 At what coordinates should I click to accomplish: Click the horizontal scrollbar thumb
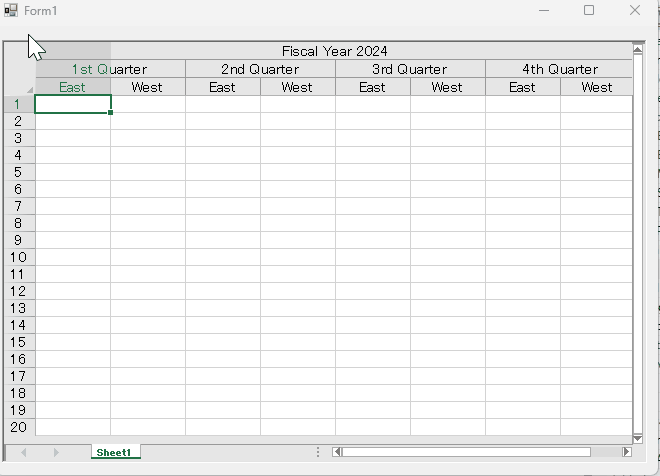click(x=466, y=452)
